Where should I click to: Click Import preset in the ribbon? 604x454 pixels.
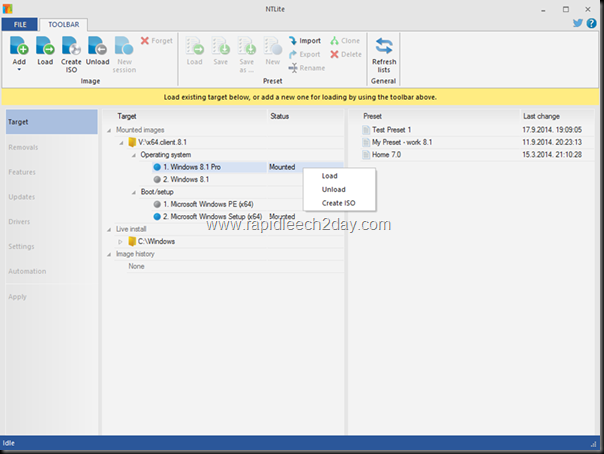[305, 40]
